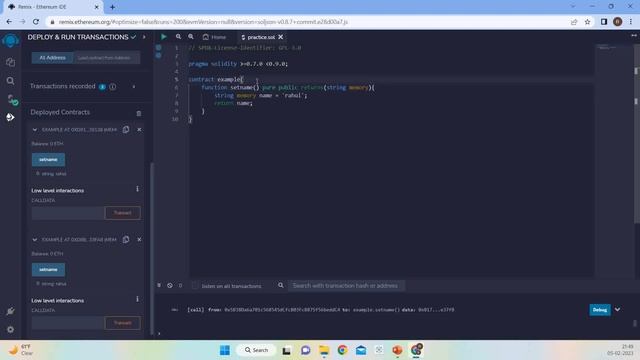Toggle listen on all transactions checkbox

[x=195, y=286]
